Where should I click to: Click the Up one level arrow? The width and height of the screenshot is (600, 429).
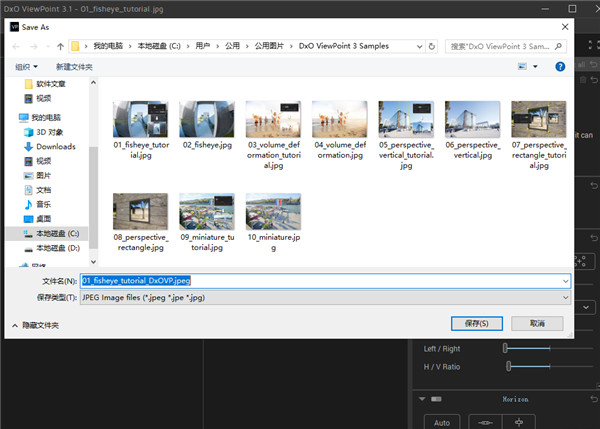click(60, 46)
